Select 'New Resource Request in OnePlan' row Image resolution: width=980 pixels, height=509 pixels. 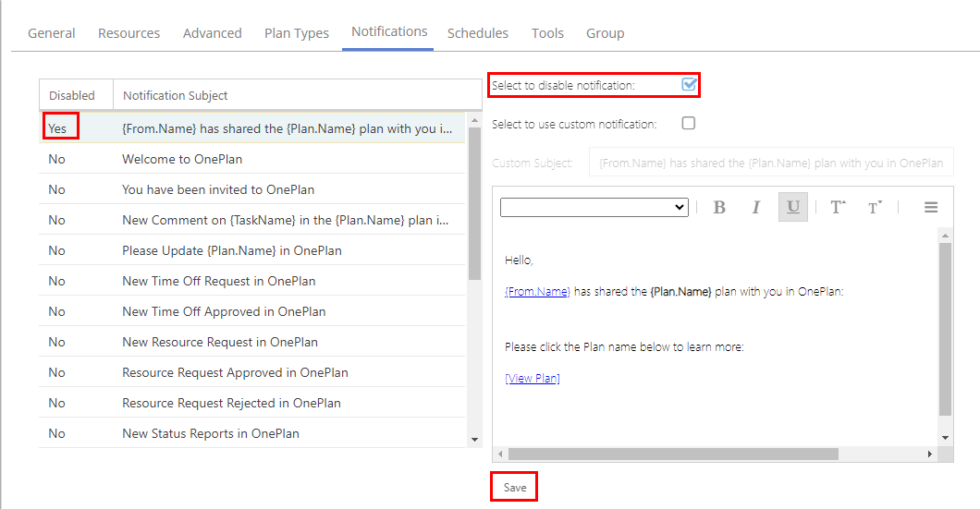click(x=251, y=342)
